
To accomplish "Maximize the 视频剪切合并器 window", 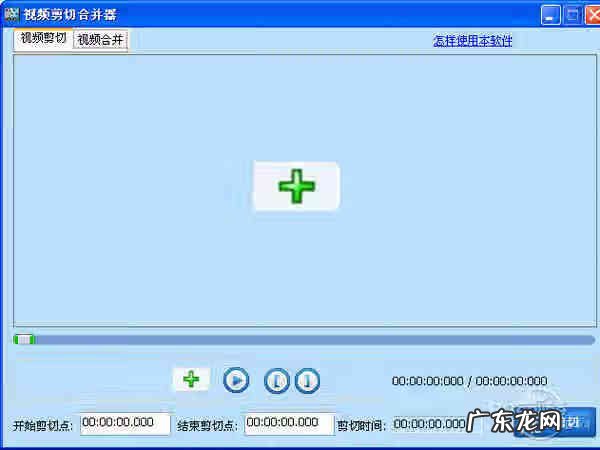I will (573, 15).
